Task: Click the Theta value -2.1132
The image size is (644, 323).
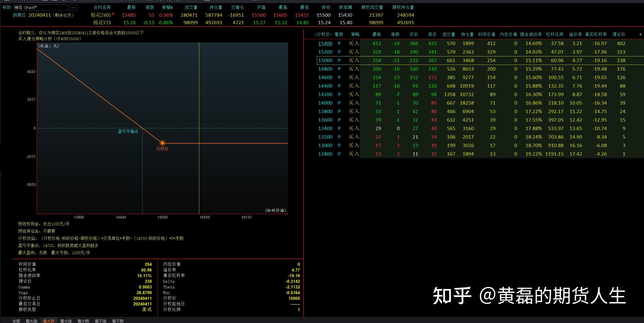Action: (293, 287)
